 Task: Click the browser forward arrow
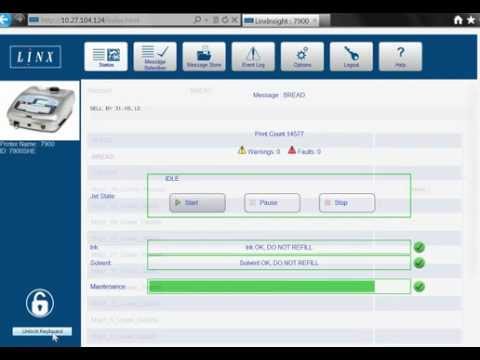tap(19, 19)
